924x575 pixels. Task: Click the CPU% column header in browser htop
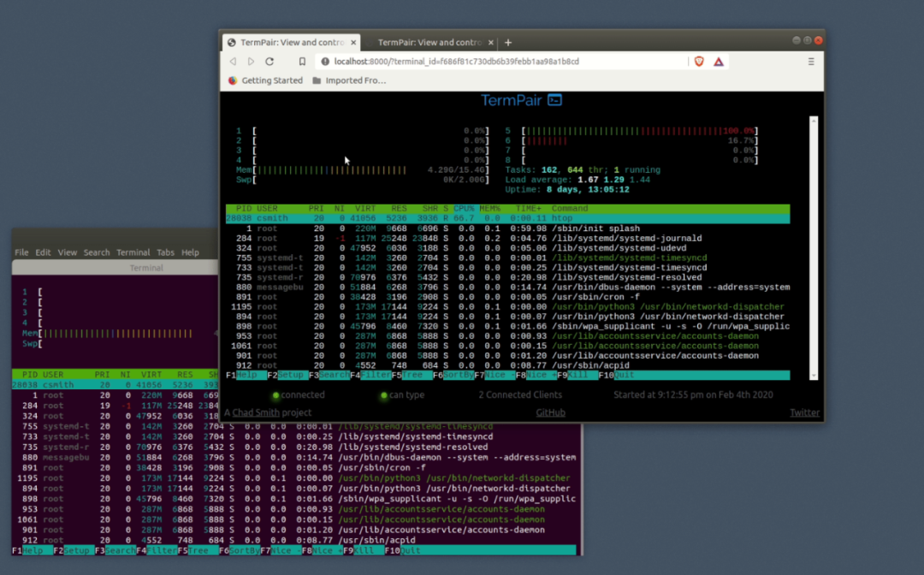coord(464,209)
